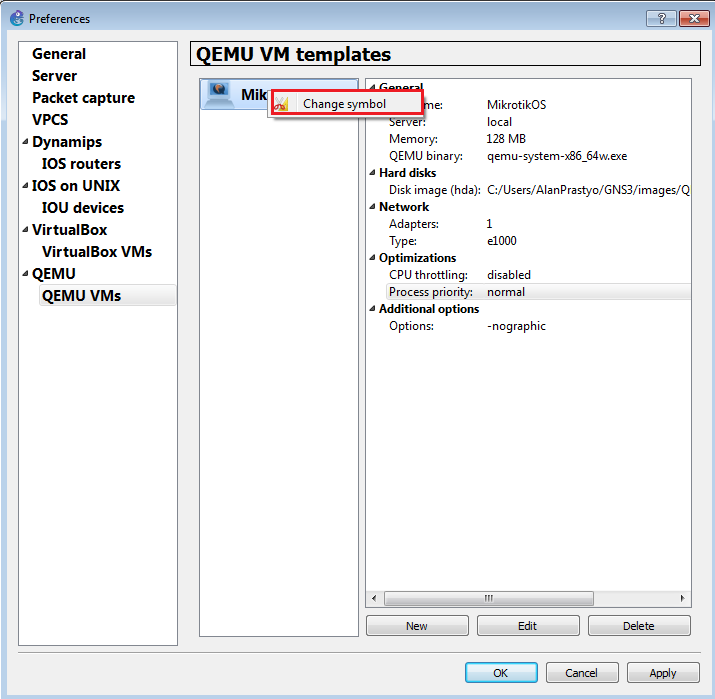
Task: Click the Cancel button
Action: tap(582, 673)
